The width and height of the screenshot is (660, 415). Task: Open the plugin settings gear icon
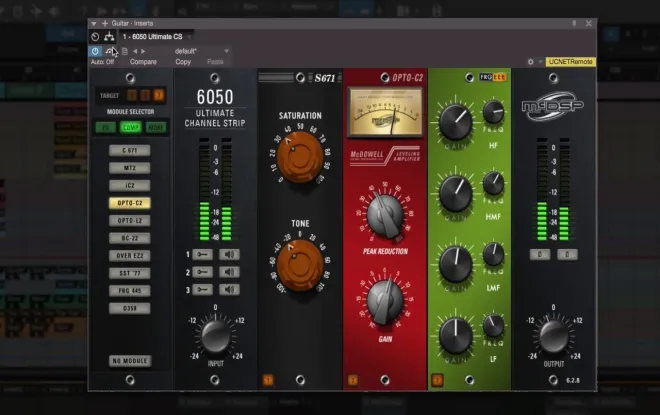coord(530,62)
